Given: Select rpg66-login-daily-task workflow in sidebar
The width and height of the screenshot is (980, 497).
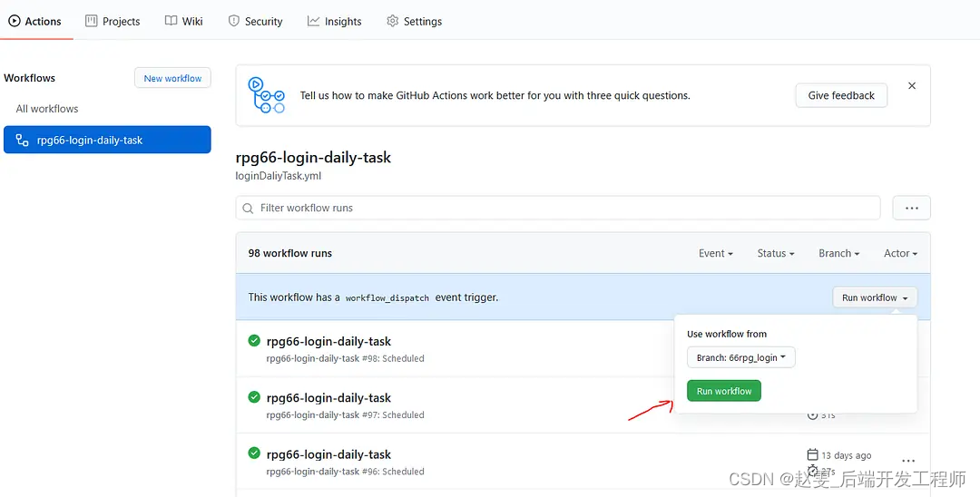Looking at the screenshot, I should click(x=107, y=140).
